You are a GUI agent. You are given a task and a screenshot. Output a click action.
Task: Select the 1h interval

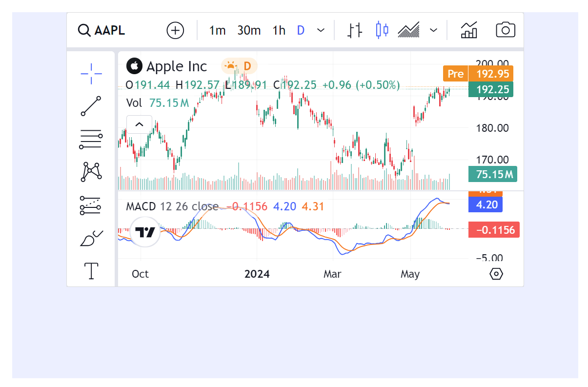click(x=279, y=30)
